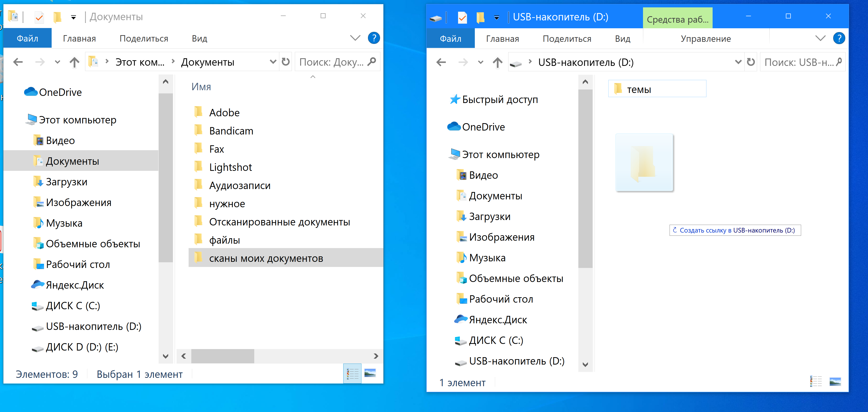Image resolution: width=868 pixels, height=412 pixels.
Task: Switch to large icons view in Документы window
Action: tap(370, 373)
